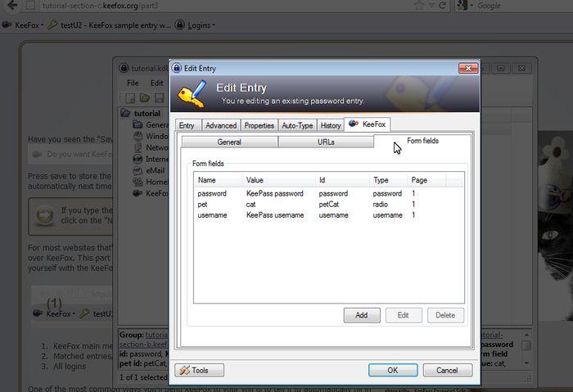
Task: Click the Logins lock icon in toolbar
Action: pyautogui.click(x=179, y=25)
